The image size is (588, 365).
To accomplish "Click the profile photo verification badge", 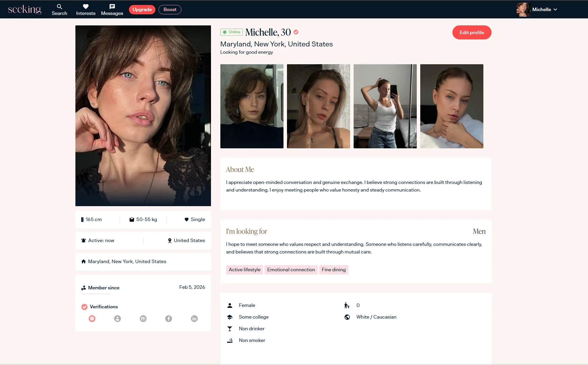I will point(117,319).
